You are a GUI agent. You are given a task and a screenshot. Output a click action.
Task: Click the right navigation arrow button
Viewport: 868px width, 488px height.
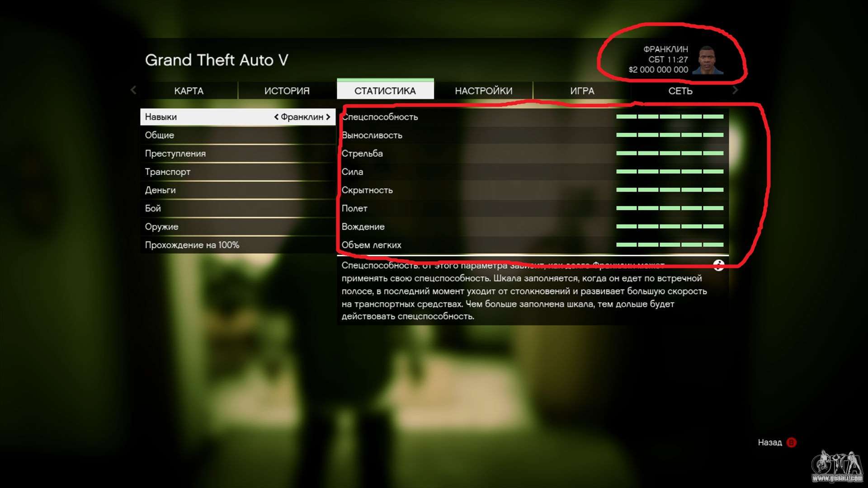[734, 90]
